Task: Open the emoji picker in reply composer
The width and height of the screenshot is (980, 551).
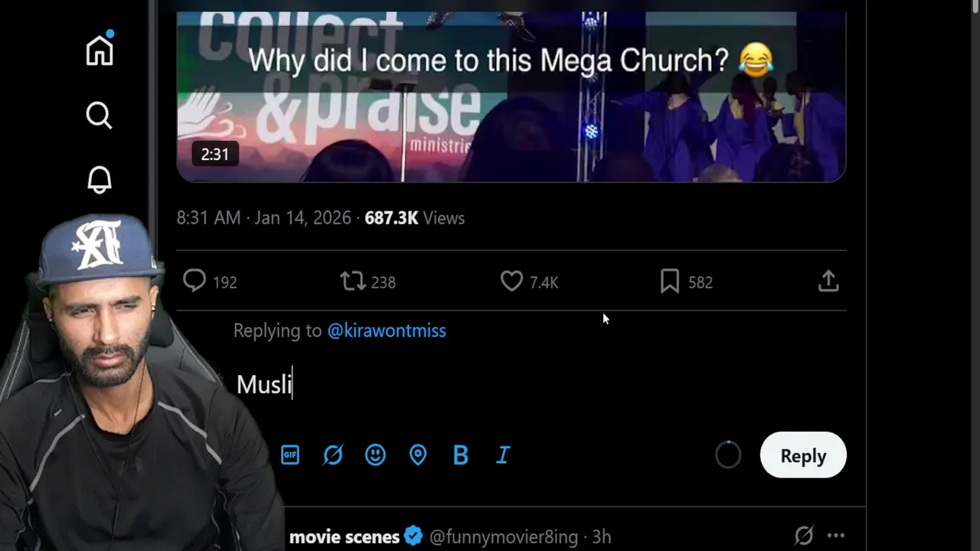Action: pos(375,455)
